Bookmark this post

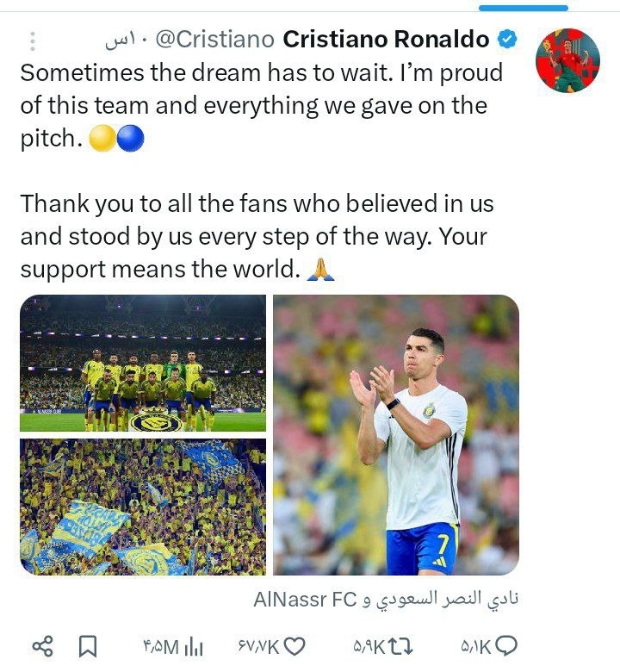click(x=88, y=645)
